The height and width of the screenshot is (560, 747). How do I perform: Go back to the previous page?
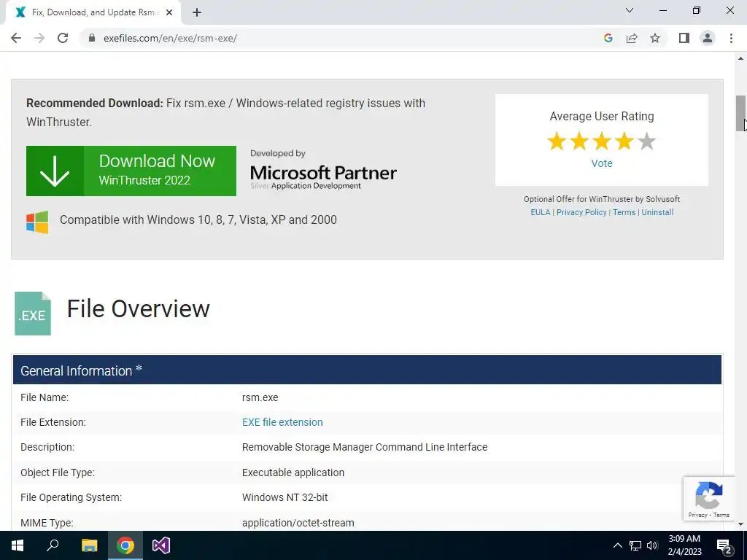[16, 38]
